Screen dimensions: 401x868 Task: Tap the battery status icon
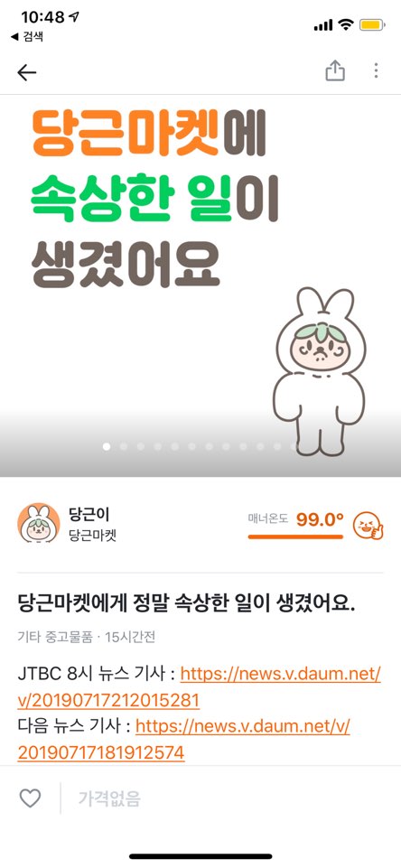click(371, 24)
